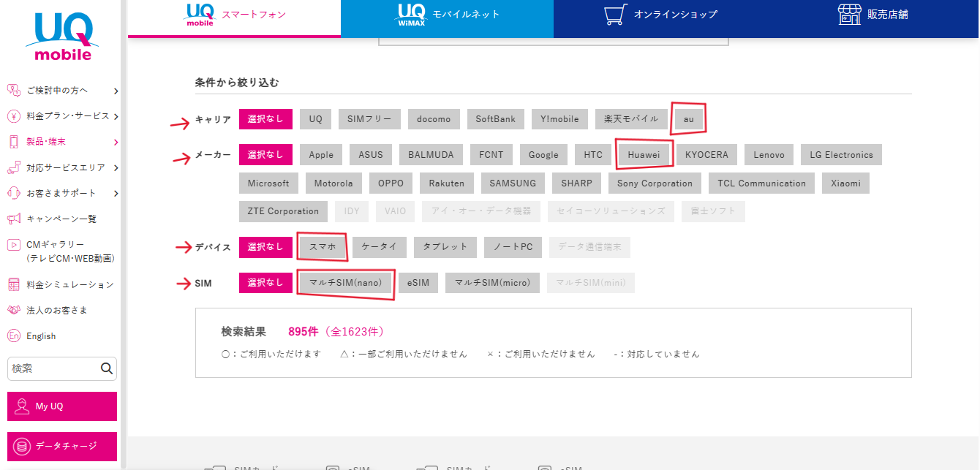This screenshot has height=470, width=980.
Task: Open the スマートフォン tab
Action: 234,18
